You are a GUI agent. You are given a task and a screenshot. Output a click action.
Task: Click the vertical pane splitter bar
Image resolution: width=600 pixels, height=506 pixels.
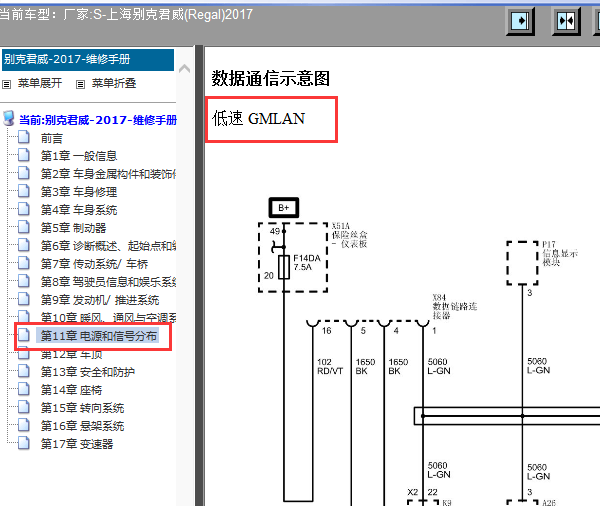pyautogui.click(x=199, y=276)
